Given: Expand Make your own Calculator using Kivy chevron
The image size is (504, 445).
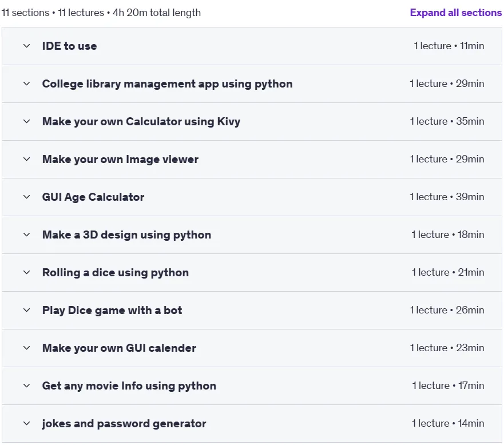Looking at the screenshot, I should pyautogui.click(x=27, y=121).
